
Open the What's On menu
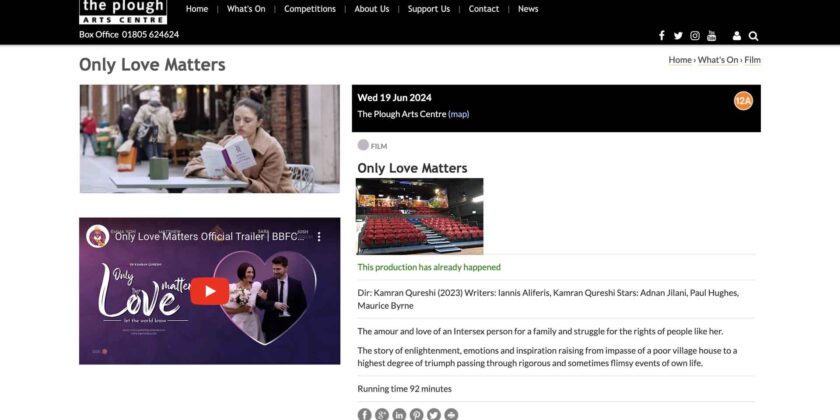click(x=246, y=9)
